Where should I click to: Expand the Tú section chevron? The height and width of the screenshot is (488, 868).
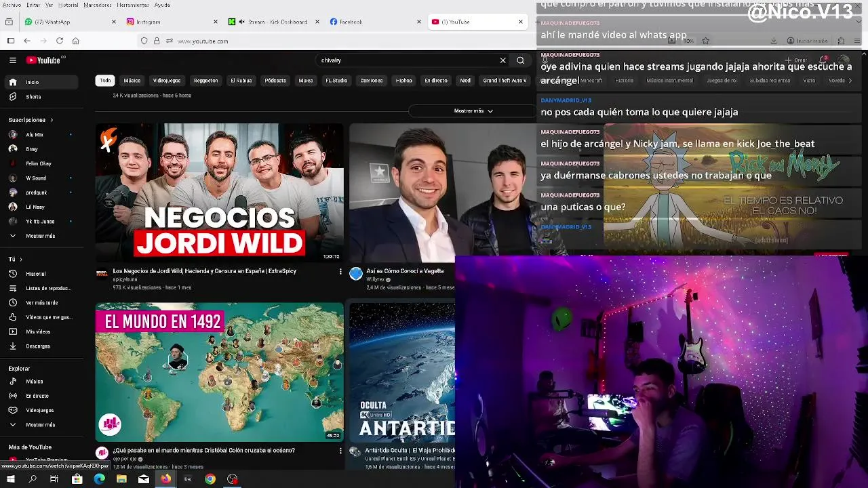click(21, 260)
